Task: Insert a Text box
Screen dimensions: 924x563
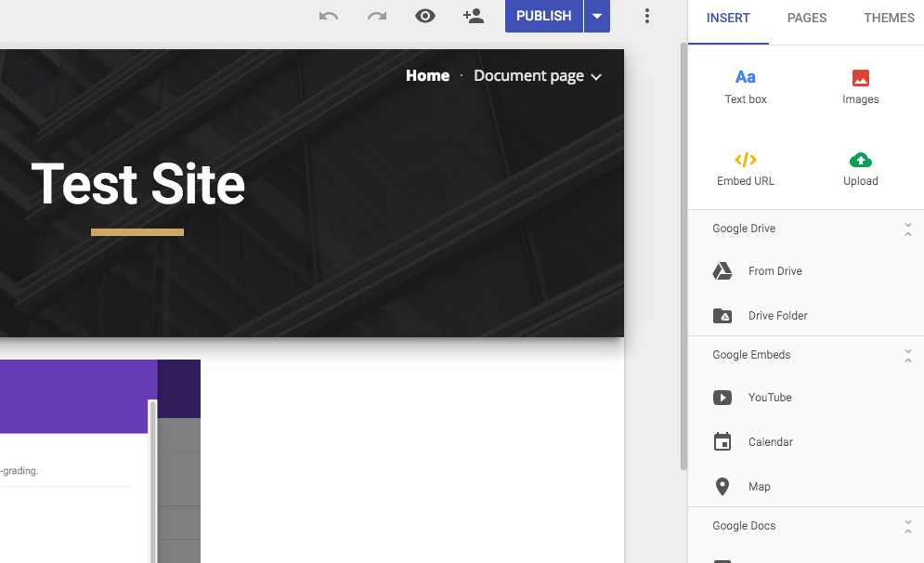Action: pos(745,86)
